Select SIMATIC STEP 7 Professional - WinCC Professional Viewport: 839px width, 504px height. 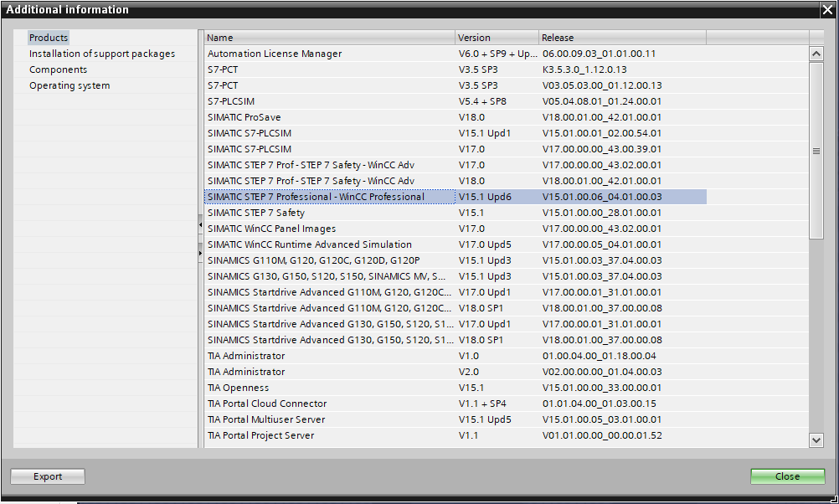[456, 197]
